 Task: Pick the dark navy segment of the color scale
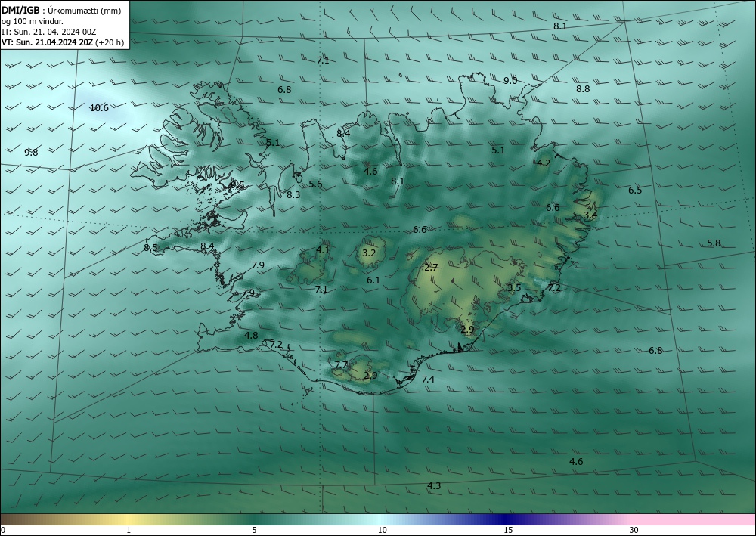pos(503,519)
